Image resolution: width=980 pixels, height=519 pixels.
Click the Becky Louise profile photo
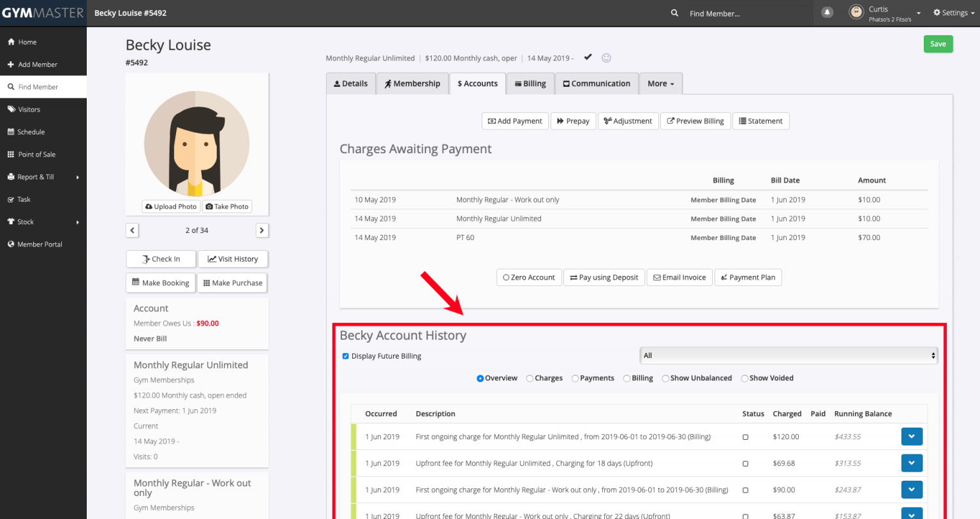click(197, 144)
